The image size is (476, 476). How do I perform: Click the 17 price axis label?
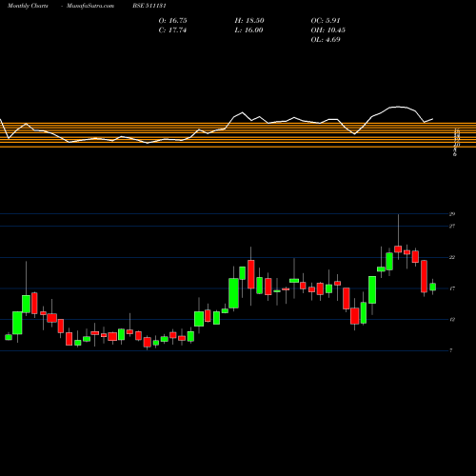[x=452, y=288]
